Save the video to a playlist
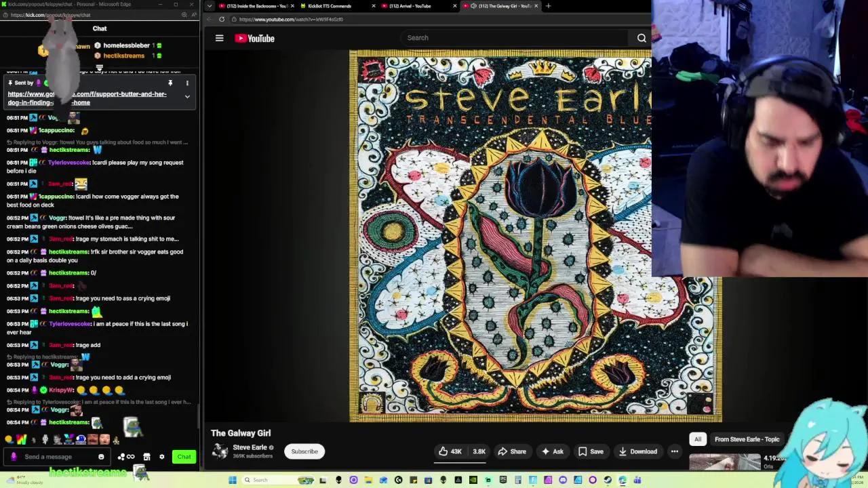 (591, 451)
